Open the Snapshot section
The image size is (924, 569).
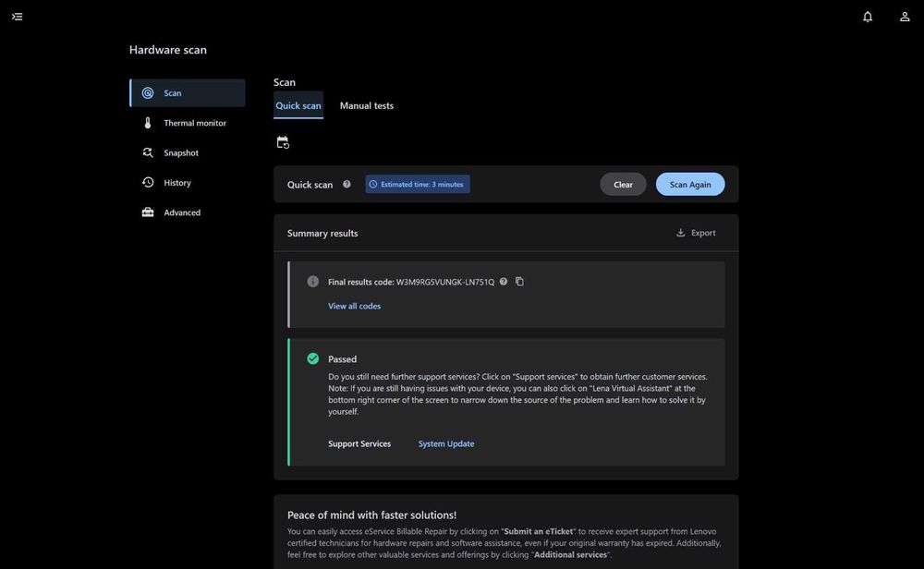(188, 152)
